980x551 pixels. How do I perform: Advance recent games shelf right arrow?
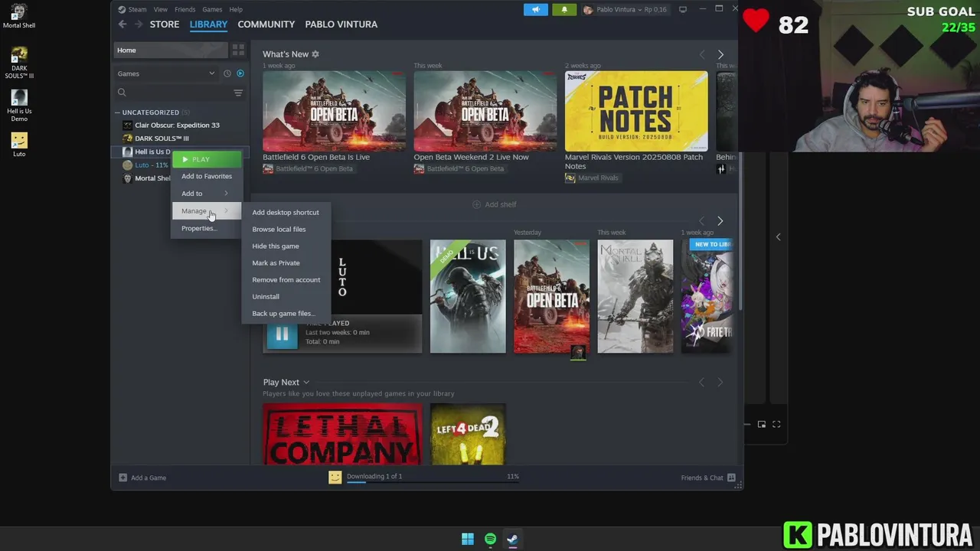pos(720,221)
